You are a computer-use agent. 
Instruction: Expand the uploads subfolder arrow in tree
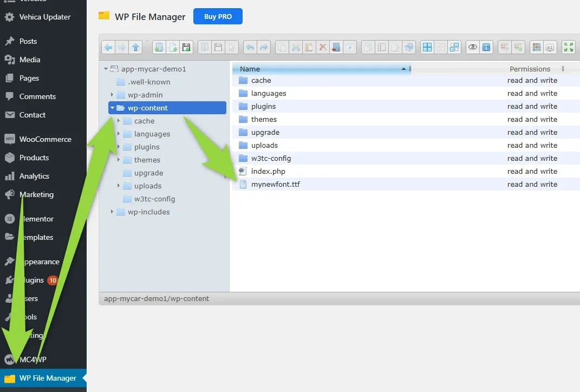tap(119, 185)
